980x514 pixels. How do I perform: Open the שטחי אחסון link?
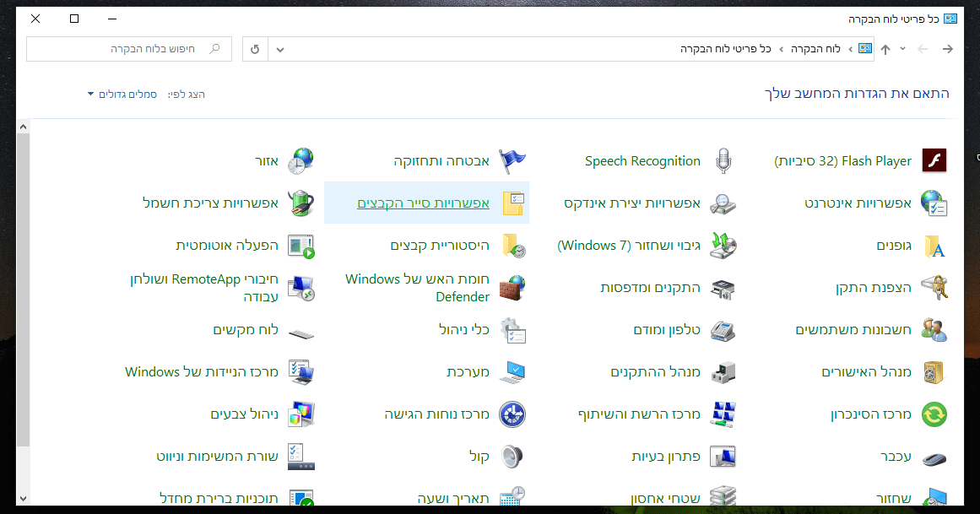[x=665, y=498]
